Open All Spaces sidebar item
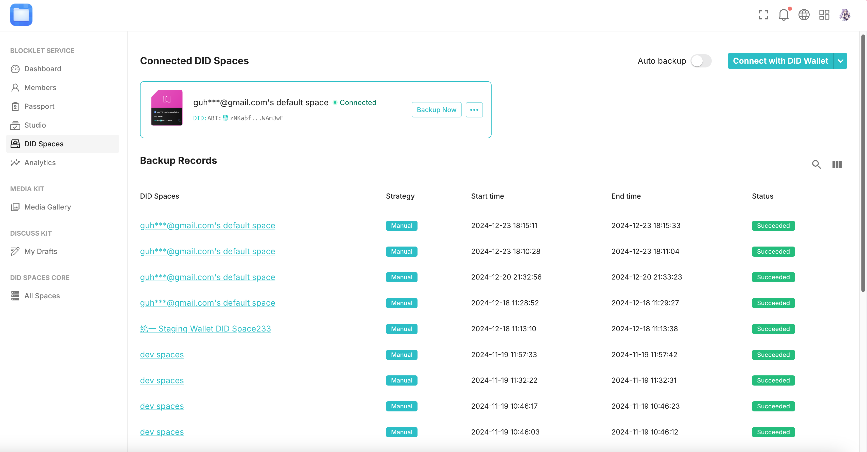The width and height of the screenshot is (868, 452). tap(42, 295)
